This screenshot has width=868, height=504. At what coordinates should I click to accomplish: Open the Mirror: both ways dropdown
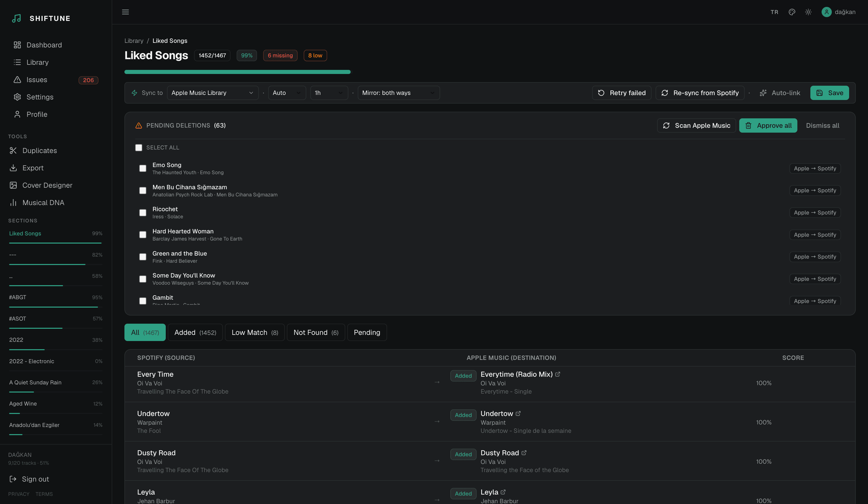coord(399,93)
